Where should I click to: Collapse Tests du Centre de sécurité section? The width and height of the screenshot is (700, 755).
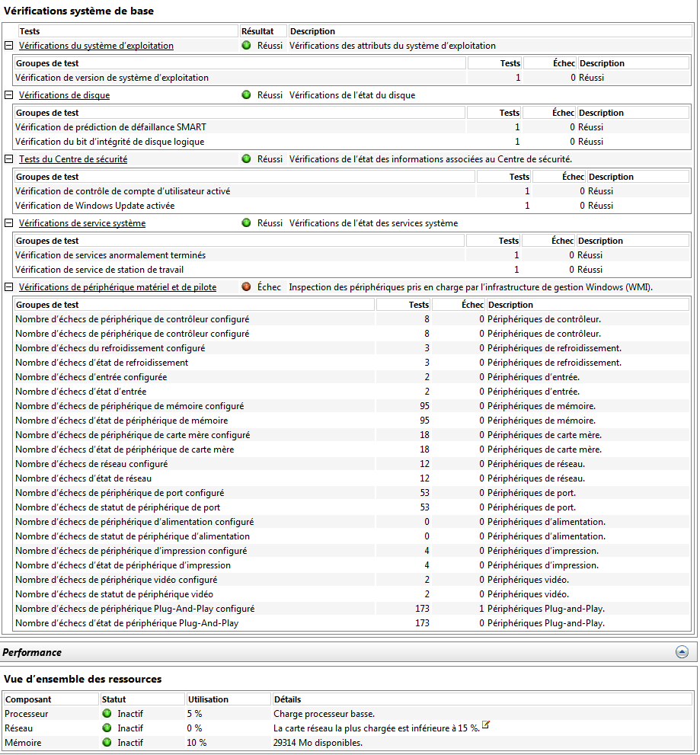click(8, 159)
